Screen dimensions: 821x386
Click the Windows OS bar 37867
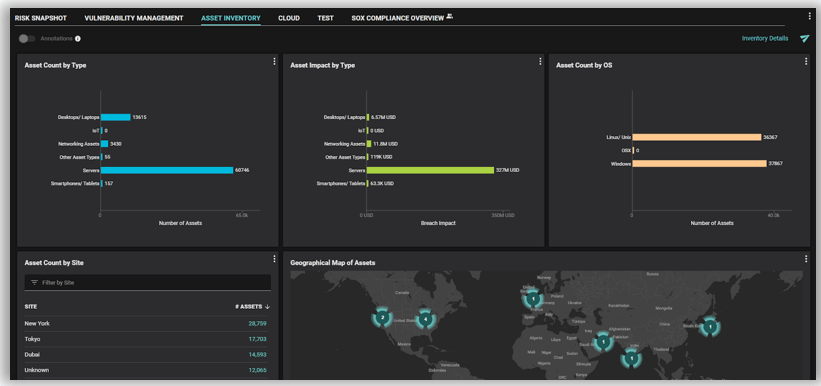[x=700, y=163]
